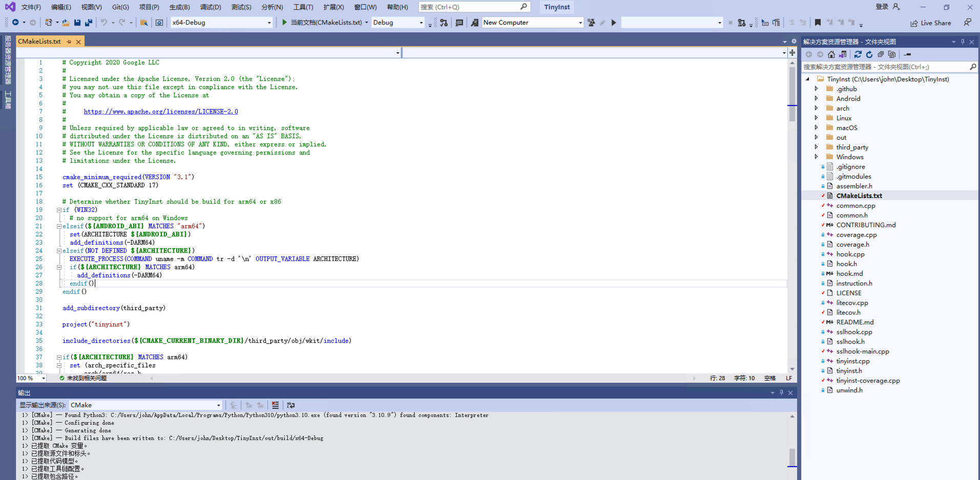Collapse the if (WIN32) code block
Screen dimensions: 980x480
click(x=59, y=210)
